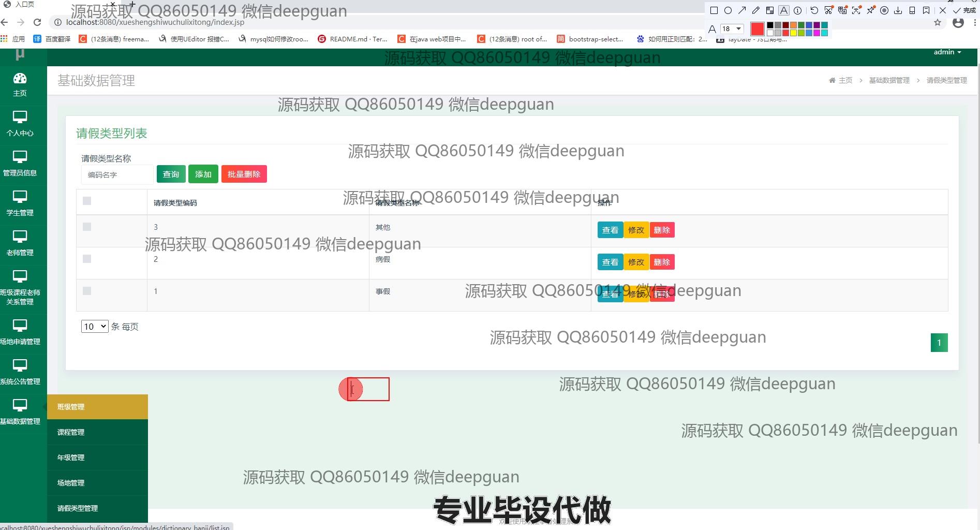This screenshot has height=530, width=980.
Task: Click the green 添加 button
Action: [x=203, y=174]
